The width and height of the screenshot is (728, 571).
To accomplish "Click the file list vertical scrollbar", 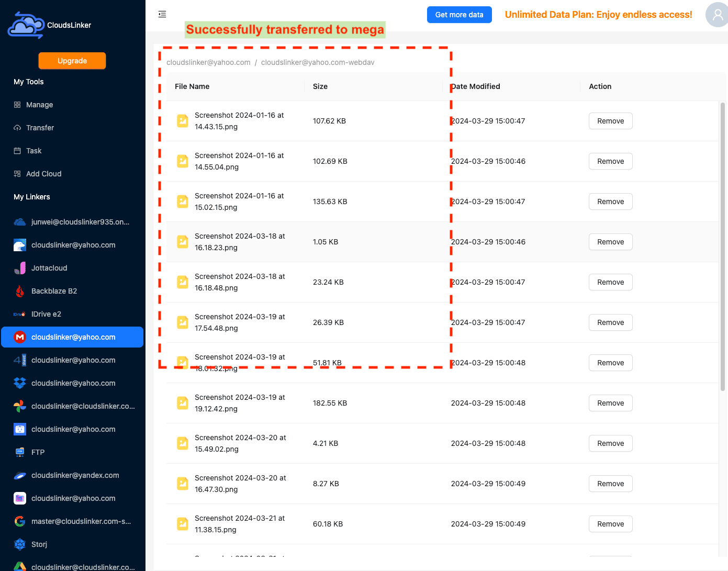I will point(723,246).
